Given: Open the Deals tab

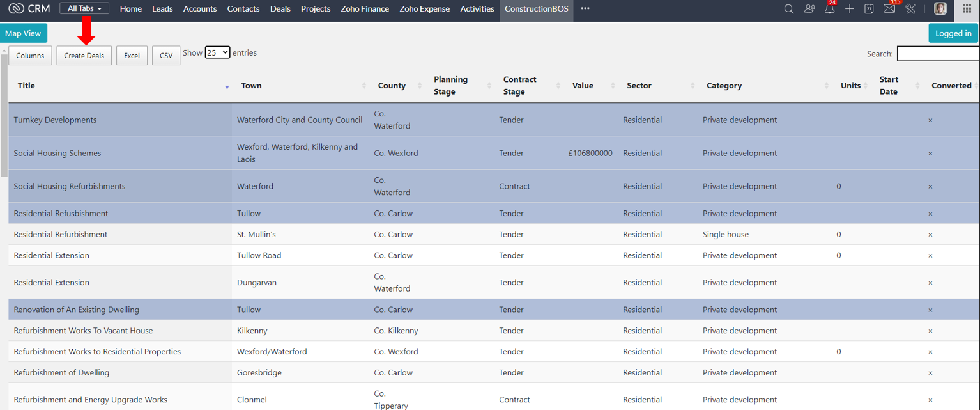Looking at the screenshot, I should (x=280, y=9).
